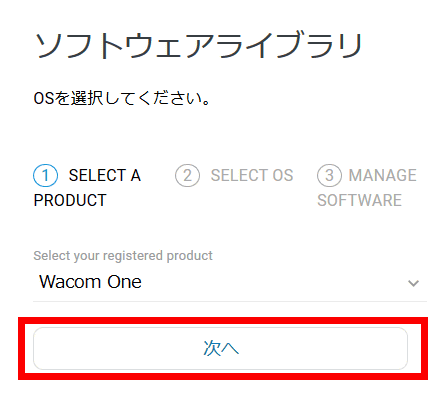Go to the SELECT A PRODUCT step

[x=87, y=188]
